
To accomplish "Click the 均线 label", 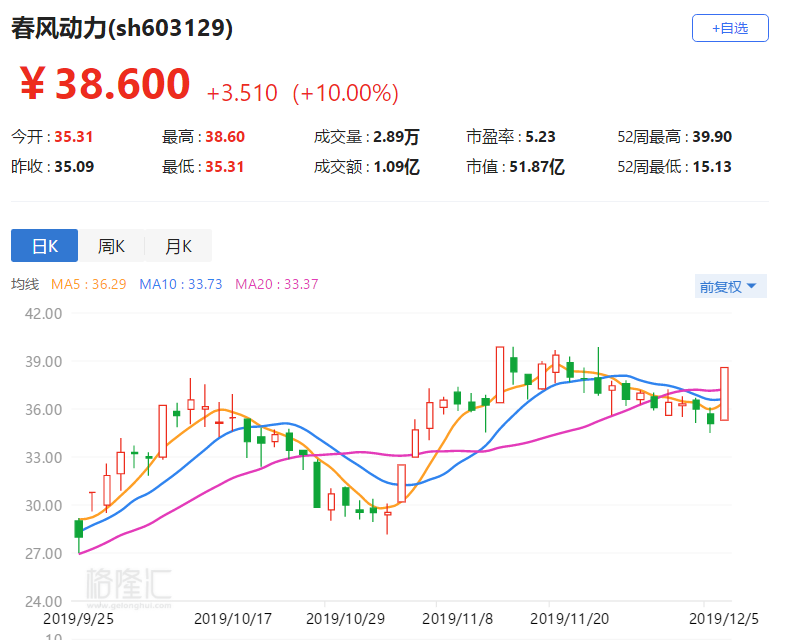I will [x=25, y=284].
